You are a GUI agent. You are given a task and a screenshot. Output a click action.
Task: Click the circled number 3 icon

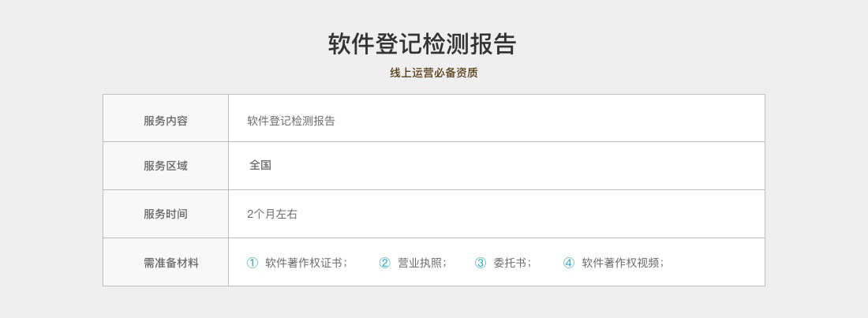[481, 263]
